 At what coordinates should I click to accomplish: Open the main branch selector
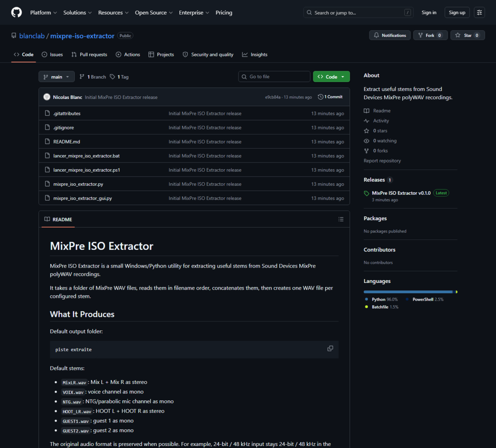click(x=57, y=77)
